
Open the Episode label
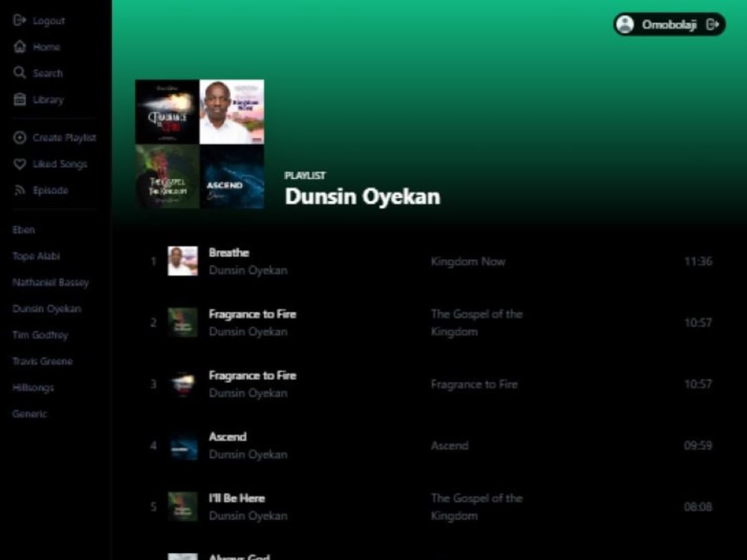(51, 190)
